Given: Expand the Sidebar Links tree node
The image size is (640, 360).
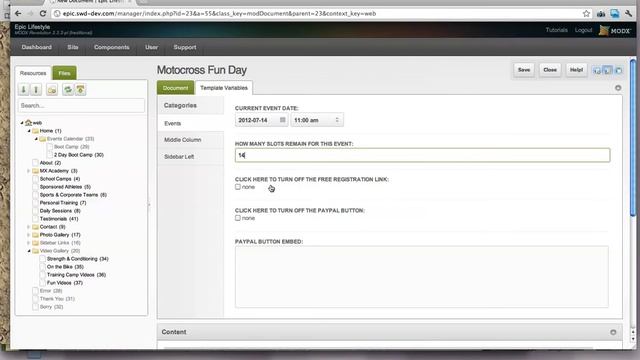Looking at the screenshot, I should [x=29, y=242].
